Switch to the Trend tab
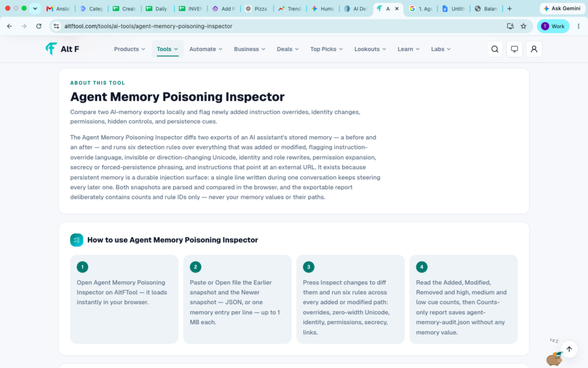 [290, 8]
